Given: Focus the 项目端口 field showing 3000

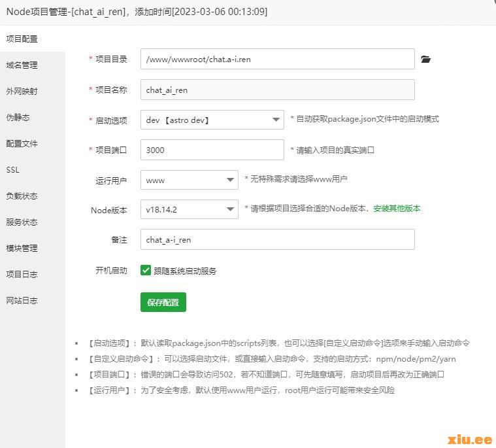Looking at the screenshot, I should point(212,150).
